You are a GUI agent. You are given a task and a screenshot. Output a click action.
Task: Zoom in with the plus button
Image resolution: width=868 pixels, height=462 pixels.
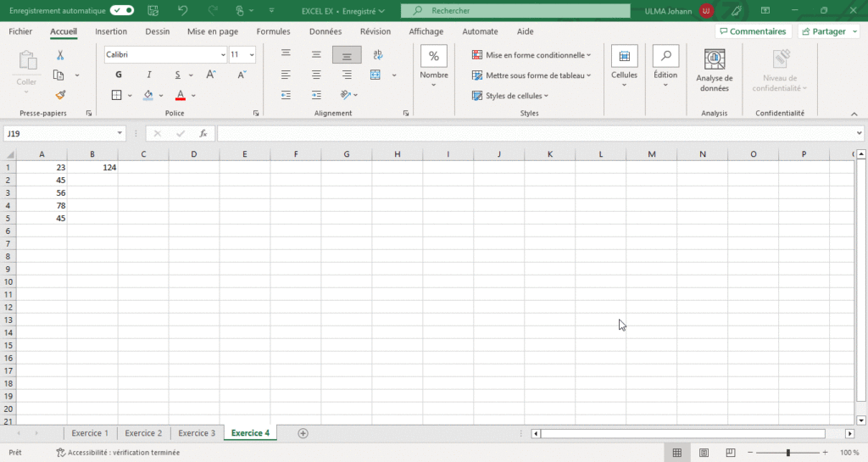[x=825, y=453]
